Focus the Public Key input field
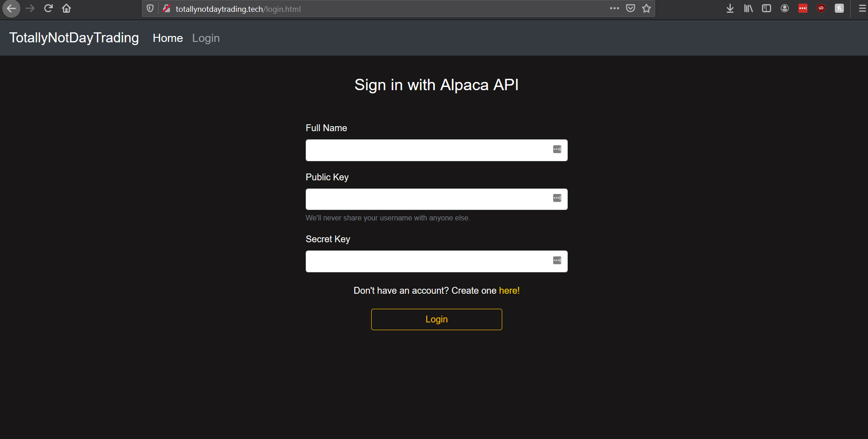 pyautogui.click(x=437, y=199)
